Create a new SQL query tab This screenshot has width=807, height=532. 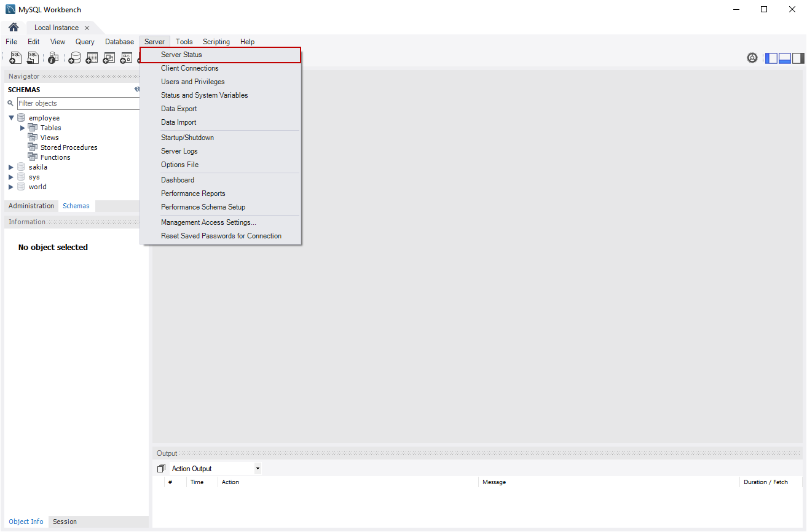tap(15, 57)
